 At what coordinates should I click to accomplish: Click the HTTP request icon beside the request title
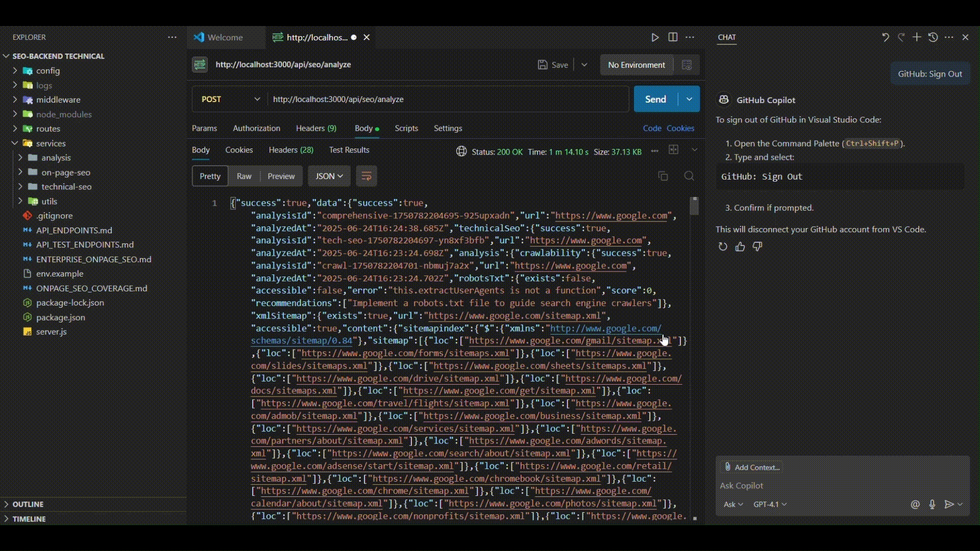200,65
